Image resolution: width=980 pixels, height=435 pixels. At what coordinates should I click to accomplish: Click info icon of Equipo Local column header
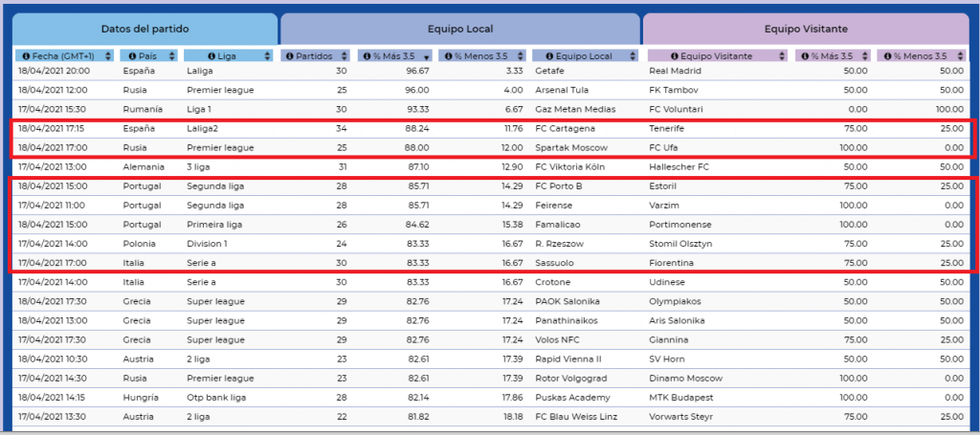[x=548, y=56]
